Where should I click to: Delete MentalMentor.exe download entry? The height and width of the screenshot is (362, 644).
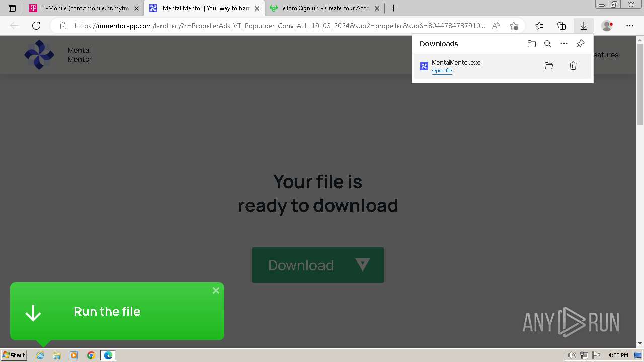pos(573,66)
